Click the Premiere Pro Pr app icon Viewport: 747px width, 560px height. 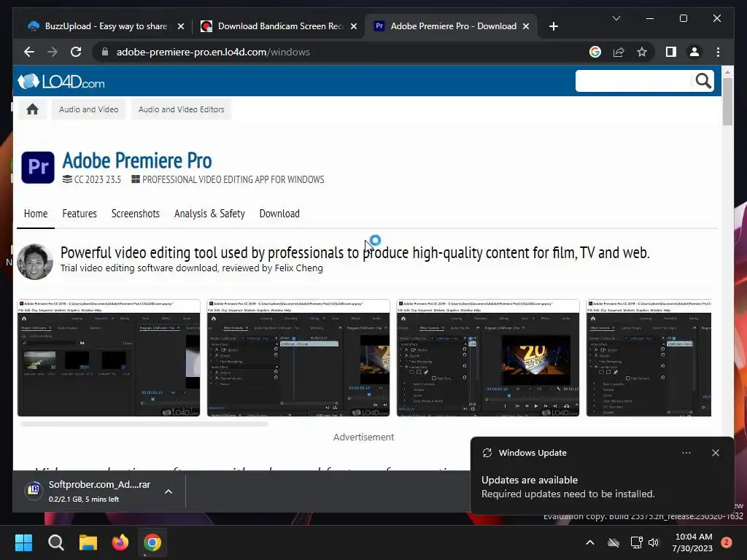point(38,167)
